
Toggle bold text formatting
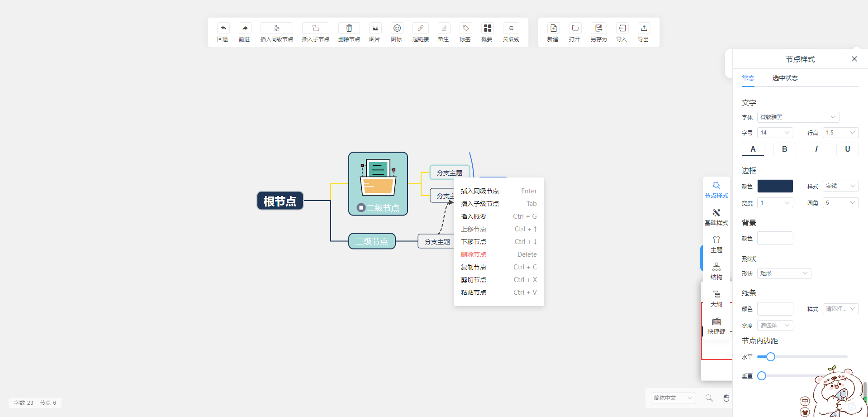[784, 149]
